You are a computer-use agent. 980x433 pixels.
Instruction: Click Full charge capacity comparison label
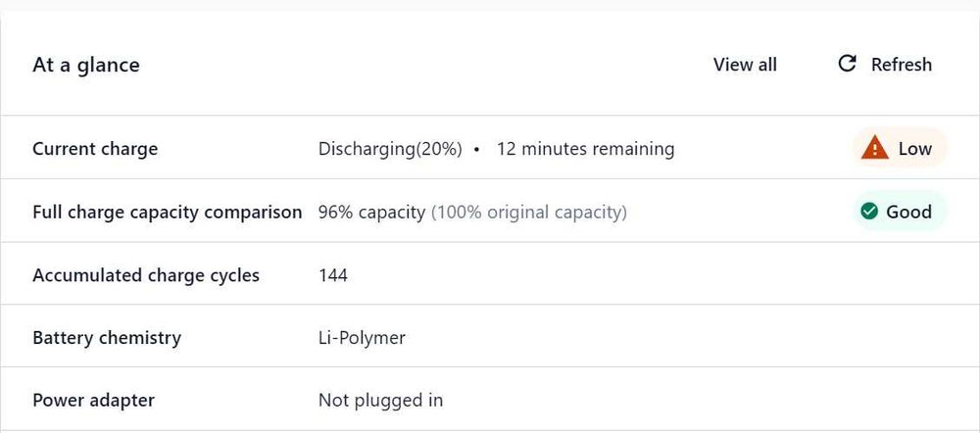point(168,212)
